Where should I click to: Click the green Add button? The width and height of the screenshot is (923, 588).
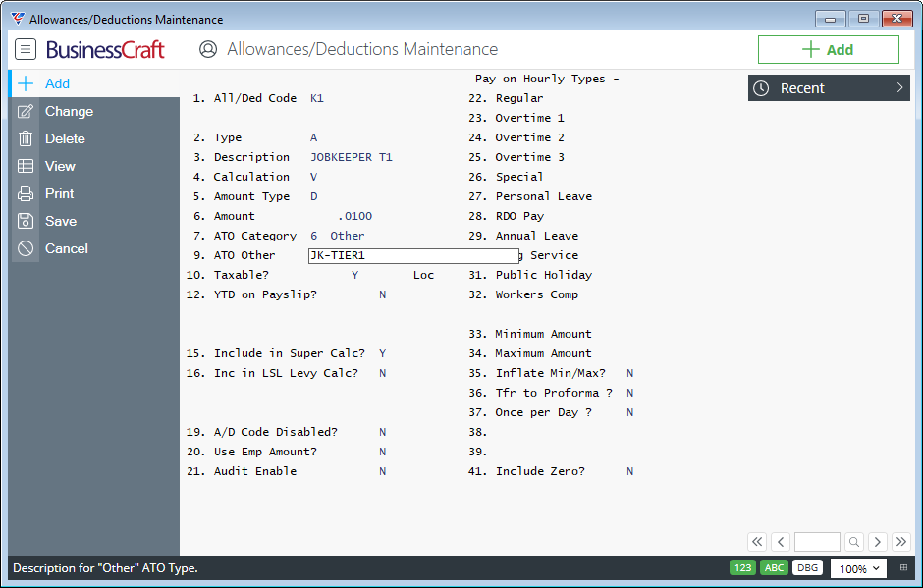coord(828,49)
